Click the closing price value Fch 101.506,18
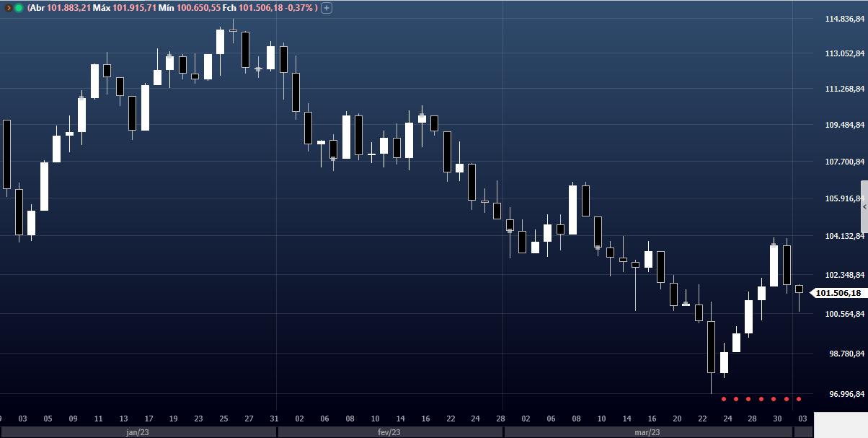The image size is (868, 438). pyautogui.click(x=260, y=8)
